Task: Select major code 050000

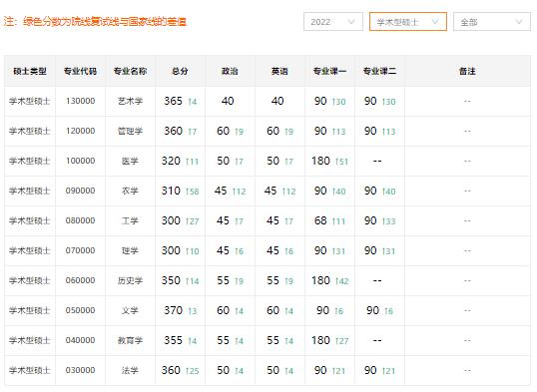Action: point(81,310)
